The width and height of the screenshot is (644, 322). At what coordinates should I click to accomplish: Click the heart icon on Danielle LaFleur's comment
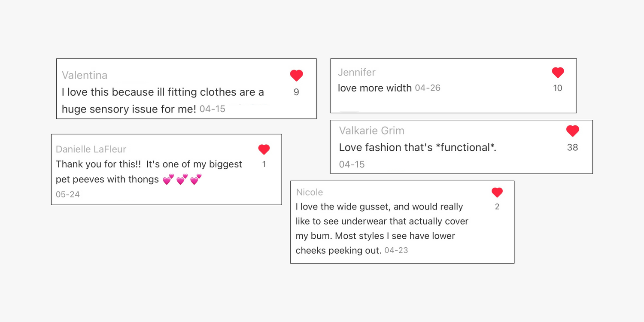tap(264, 149)
